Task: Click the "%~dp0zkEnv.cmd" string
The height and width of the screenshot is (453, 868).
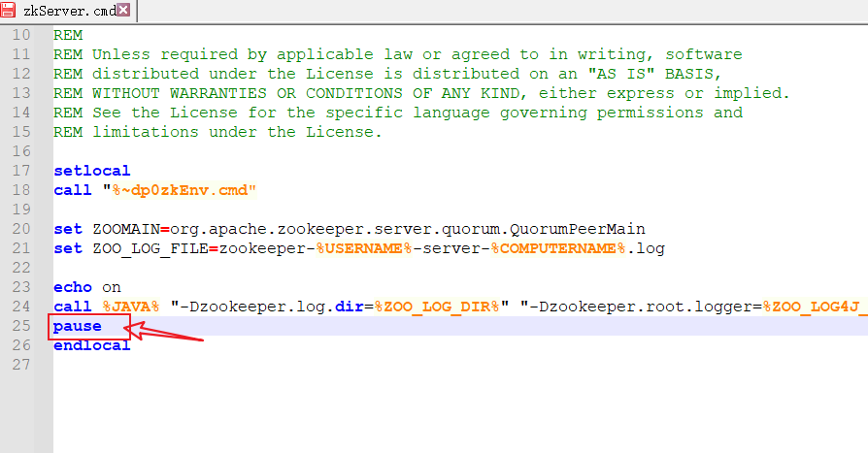Action: click(180, 190)
